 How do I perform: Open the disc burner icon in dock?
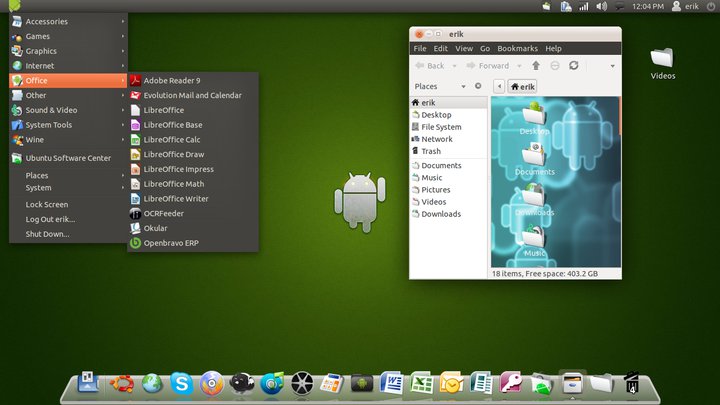point(211,383)
